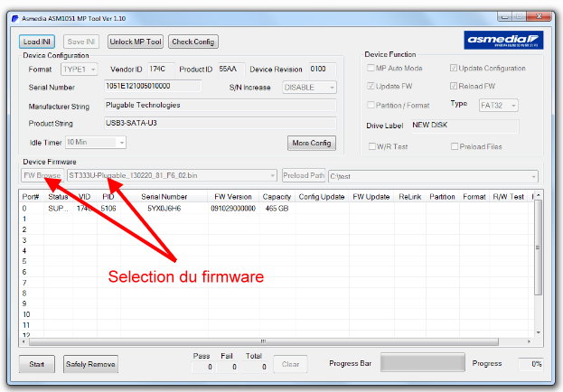The image size is (563, 392).
Task: Click the horizontal scrollbar of the port table
Action: coord(264,341)
